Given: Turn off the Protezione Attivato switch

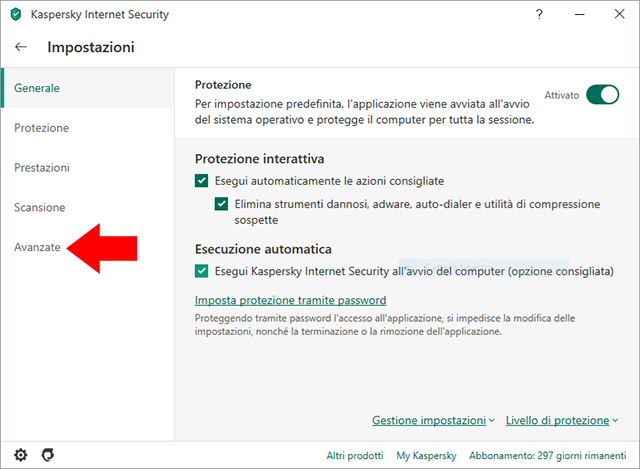Looking at the screenshot, I should 603,95.
